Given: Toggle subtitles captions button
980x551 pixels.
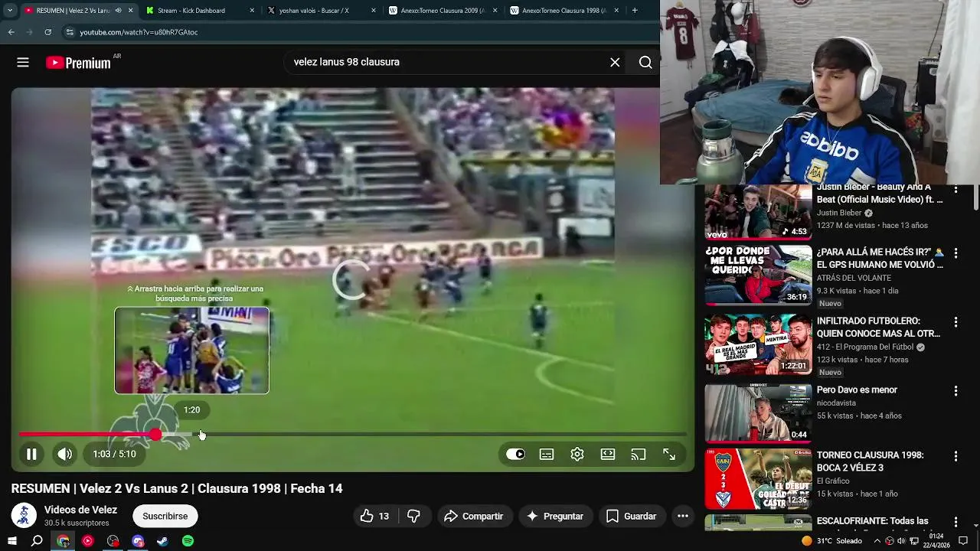Looking at the screenshot, I should click(547, 454).
